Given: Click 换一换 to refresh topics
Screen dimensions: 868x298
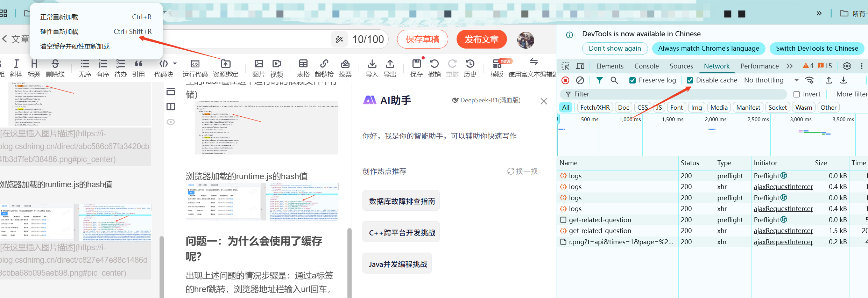Looking at the screenshot, I should click(x=522, y=171).
